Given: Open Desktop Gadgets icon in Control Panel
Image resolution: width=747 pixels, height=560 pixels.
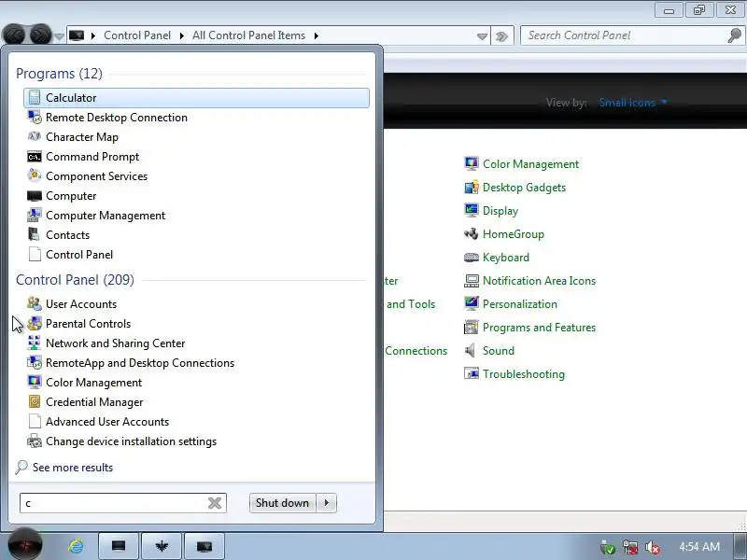Looking at the screenshot, I should pos(472,188).
